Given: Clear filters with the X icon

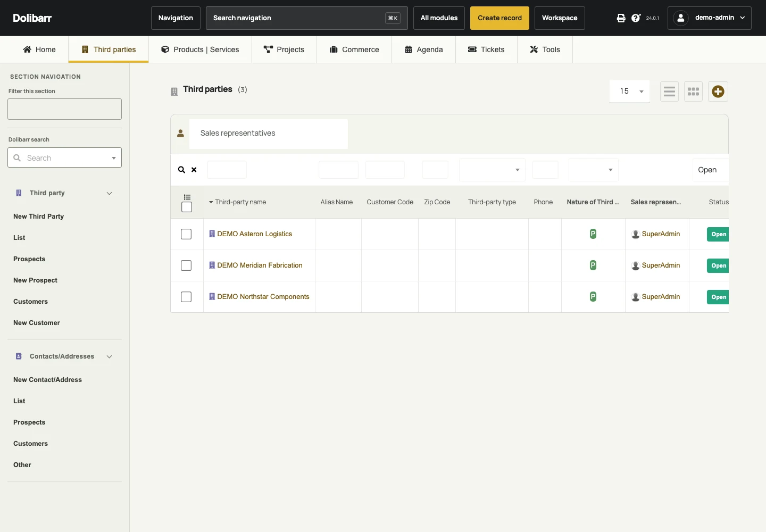Looking at the screenshot, I should (194, 170).
